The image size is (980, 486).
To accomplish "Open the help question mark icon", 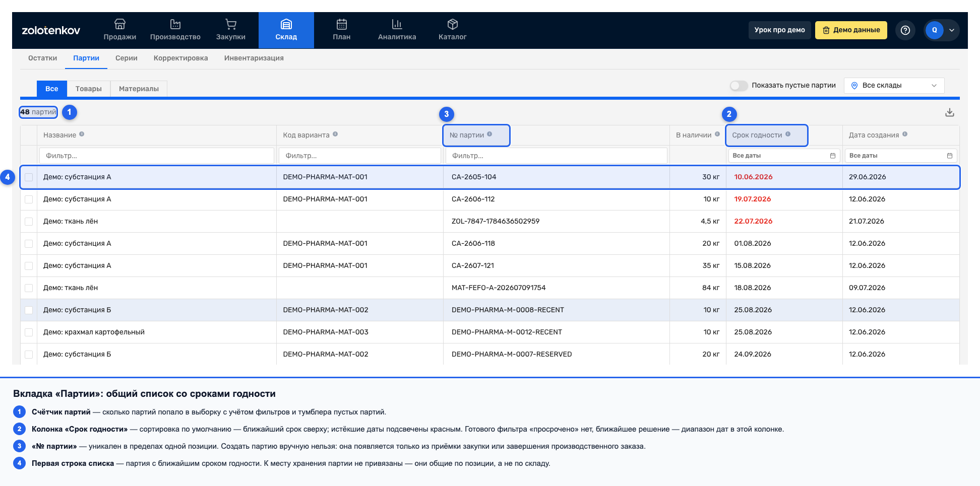I will coord(905,30).
